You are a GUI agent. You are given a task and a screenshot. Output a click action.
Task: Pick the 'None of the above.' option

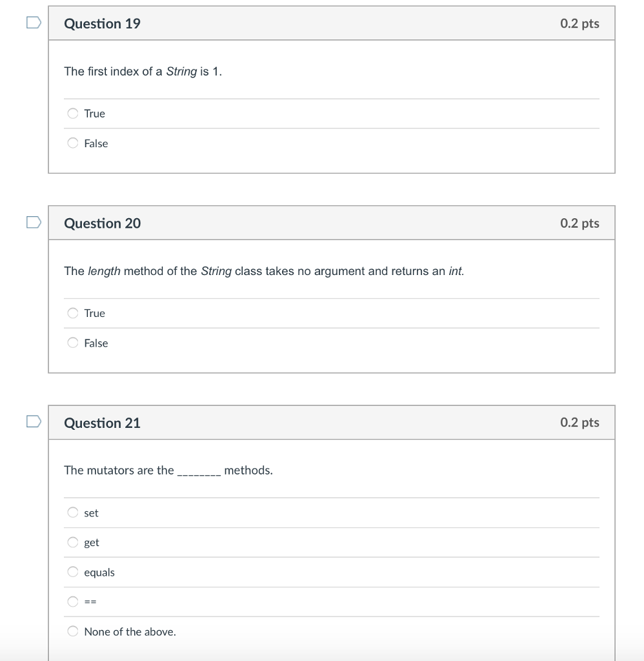pos(74,632)
